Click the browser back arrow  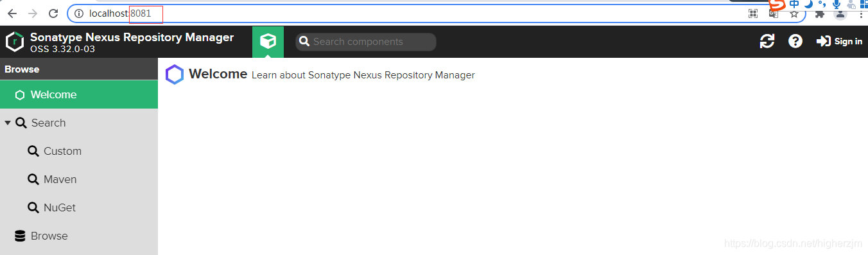coord(12,13)
